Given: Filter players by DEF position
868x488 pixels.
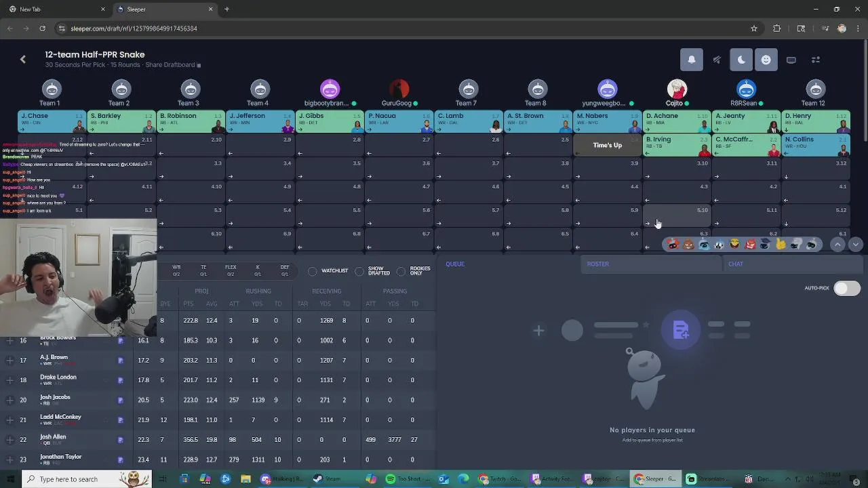Looking at the screenshot, I should click(285, 270).
